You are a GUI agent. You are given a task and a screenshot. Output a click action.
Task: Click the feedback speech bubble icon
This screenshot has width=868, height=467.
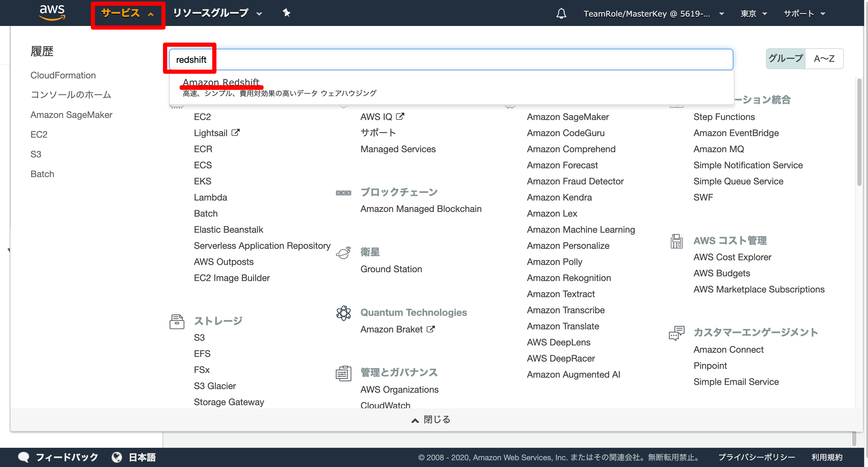(24, 457)
